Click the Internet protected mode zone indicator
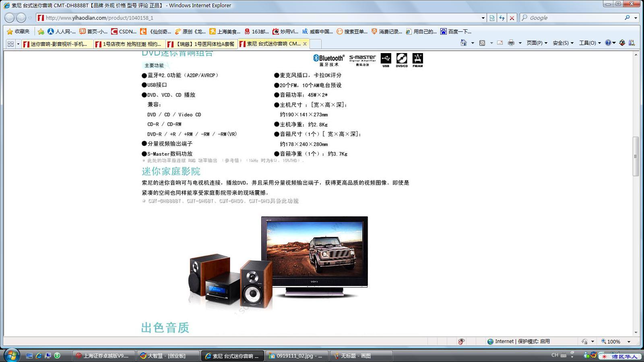 pyautogui.click(x=518, y=341)
